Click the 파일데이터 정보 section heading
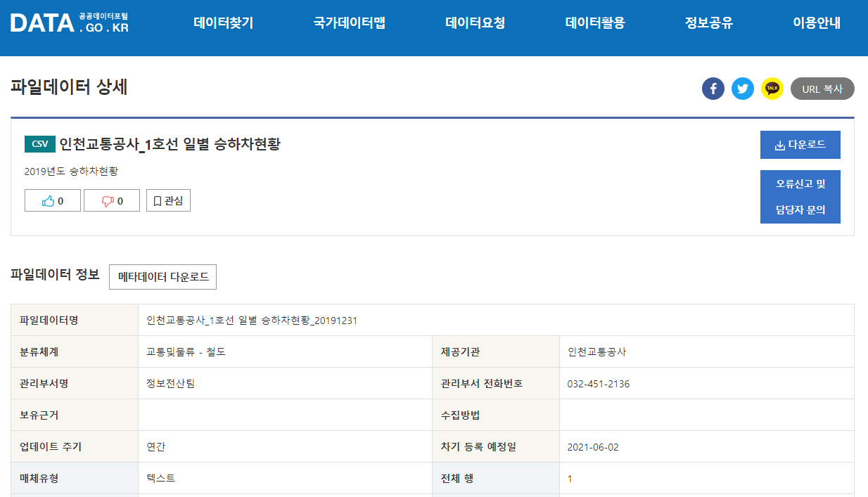This screenshot has width=868, height=497. (x=55, y=275)
